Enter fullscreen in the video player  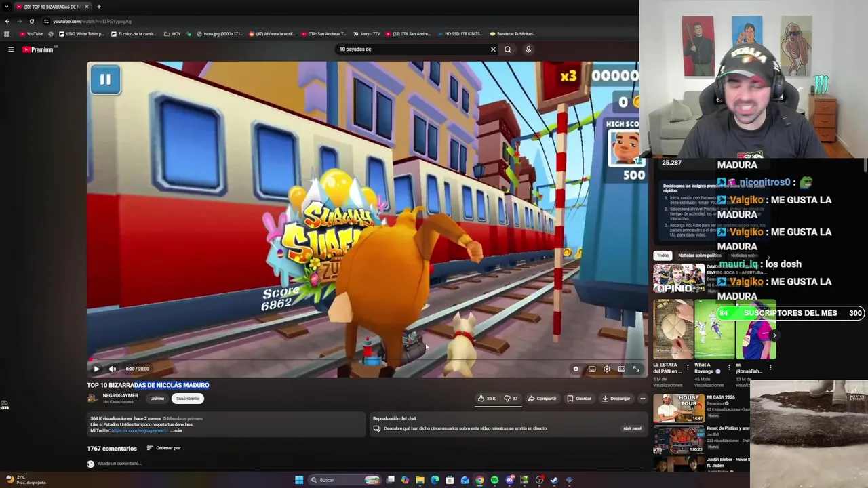coord(636,369)
